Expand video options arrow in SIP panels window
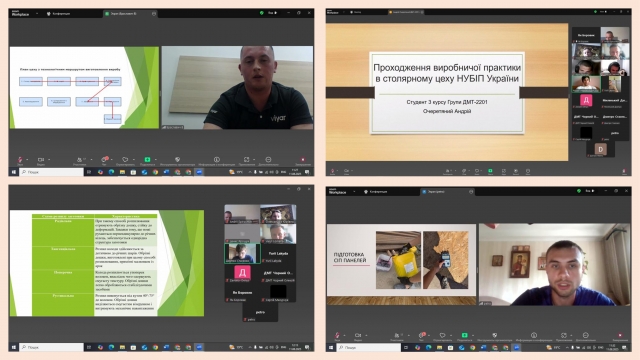640x360 pixels. [x=366, y=336]
